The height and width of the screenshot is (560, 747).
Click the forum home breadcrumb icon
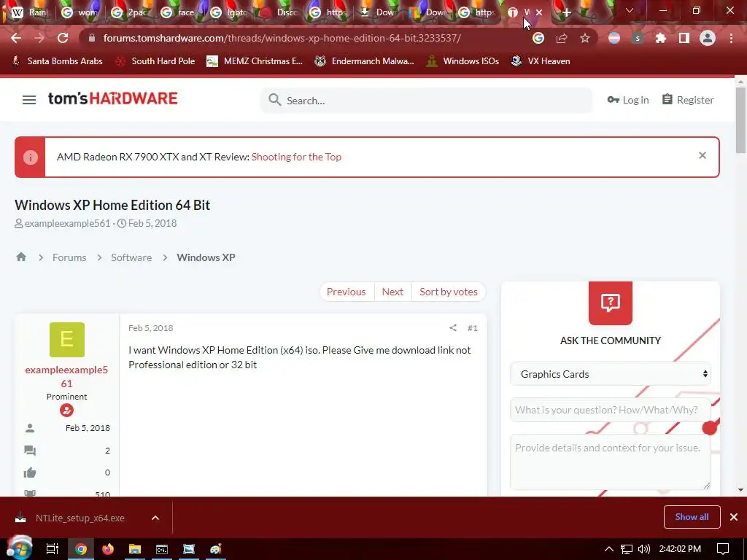pyautogui.click(x=21, y=257)
